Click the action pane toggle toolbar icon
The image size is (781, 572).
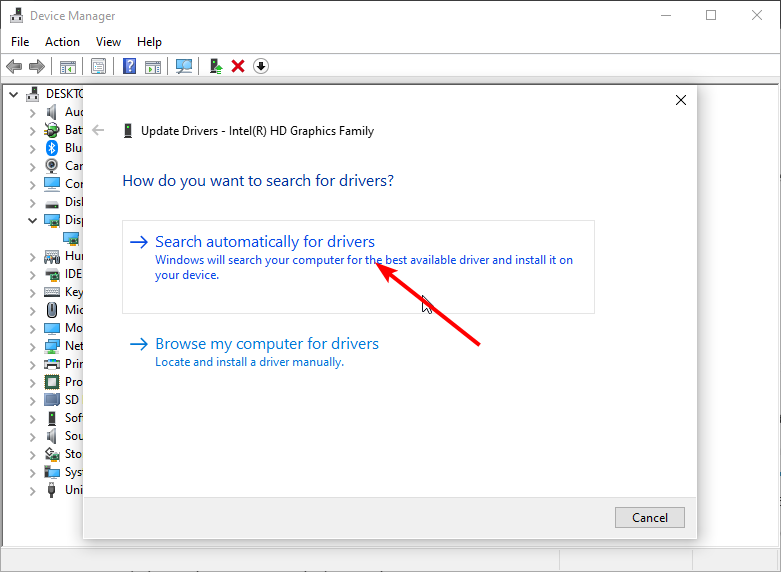[153, 66]
